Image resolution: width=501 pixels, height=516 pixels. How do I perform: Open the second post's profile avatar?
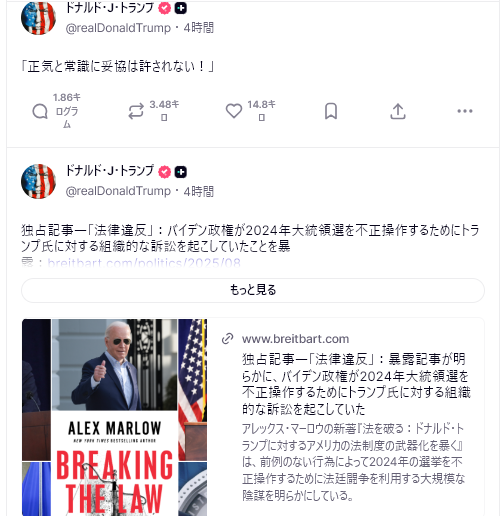[x=38, y=181]
